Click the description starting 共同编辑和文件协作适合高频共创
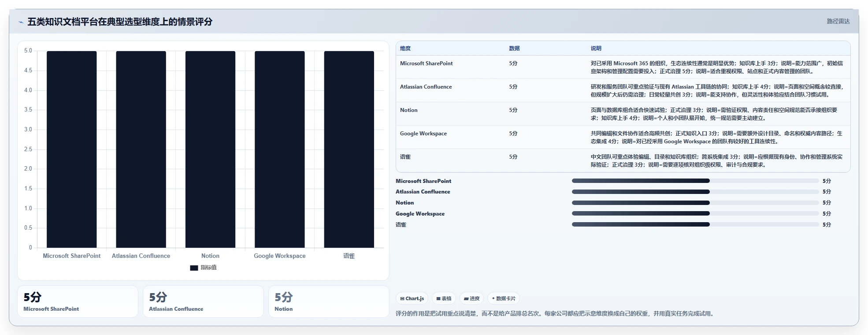Viewport: 868px width, 335px height. [x=716, y=138]
